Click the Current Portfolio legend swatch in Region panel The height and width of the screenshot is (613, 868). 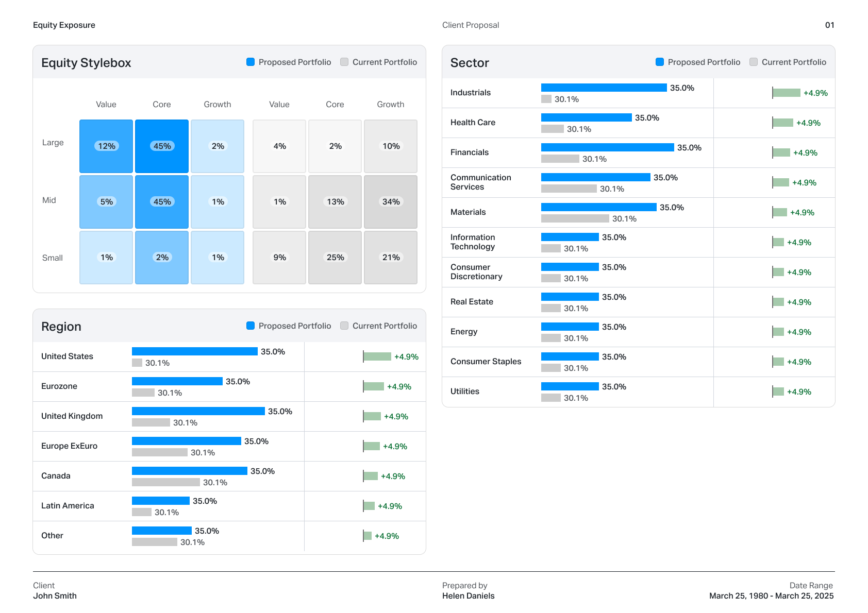(343, 326)
